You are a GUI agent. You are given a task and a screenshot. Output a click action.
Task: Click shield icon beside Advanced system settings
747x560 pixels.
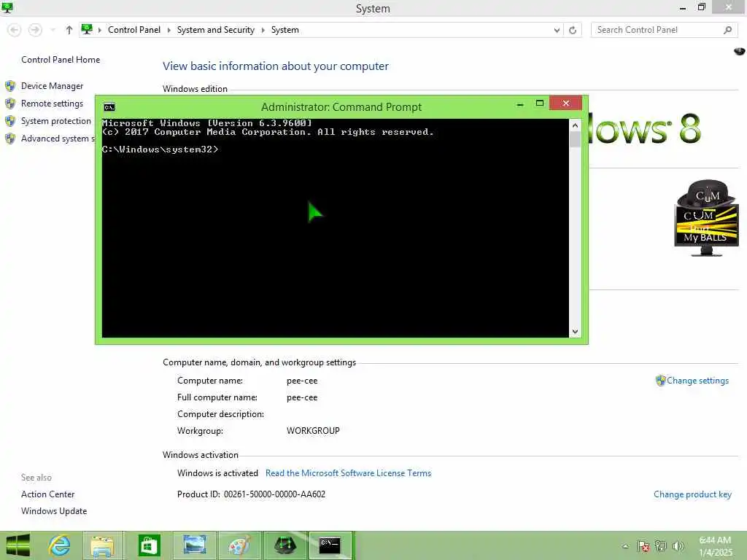click(10, 139)
